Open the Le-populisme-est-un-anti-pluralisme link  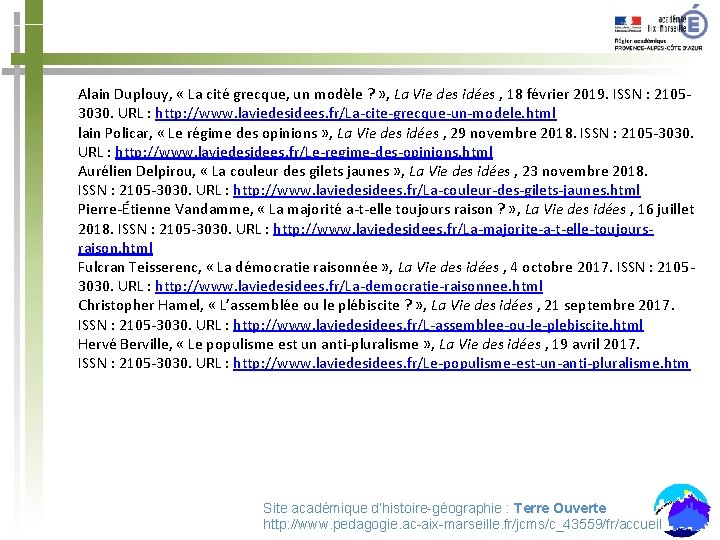[x=461, y=363]
